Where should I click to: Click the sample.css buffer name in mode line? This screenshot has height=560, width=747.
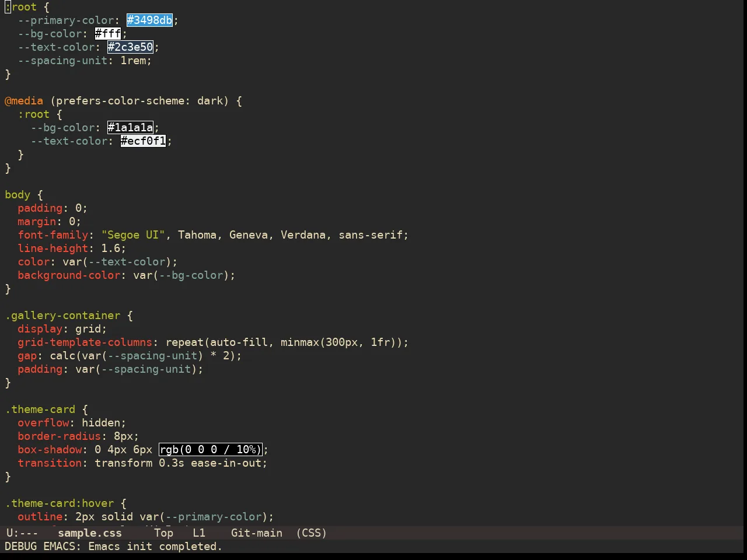90,533
